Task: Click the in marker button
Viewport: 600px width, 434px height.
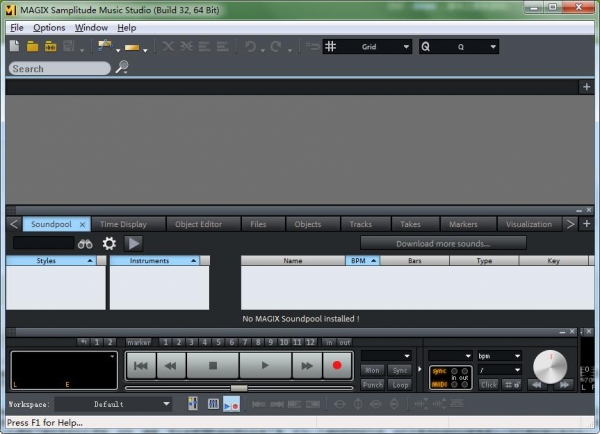Action: pos(329,342)
